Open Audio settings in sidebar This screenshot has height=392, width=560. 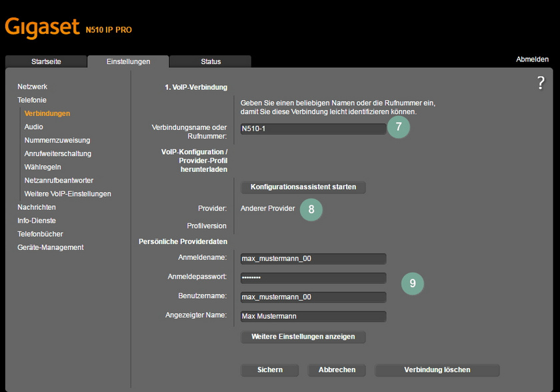pyautogui.click(x=33, y=127)
